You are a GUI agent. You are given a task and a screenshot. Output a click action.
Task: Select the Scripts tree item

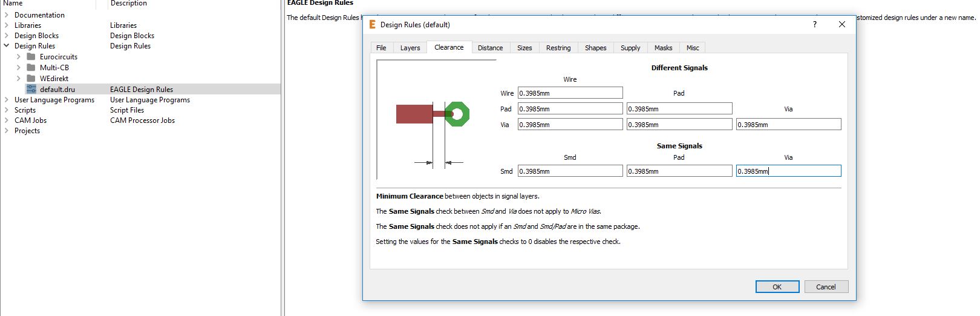(25, 110)
